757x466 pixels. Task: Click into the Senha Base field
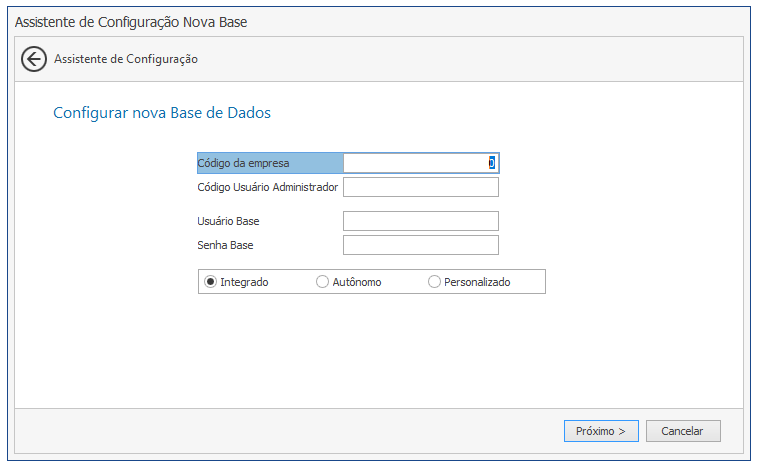pos(421,245)
